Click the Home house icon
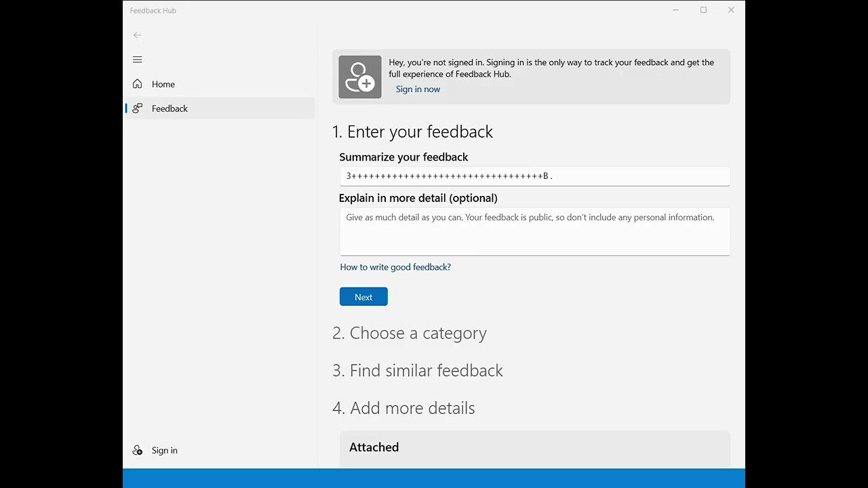Screen dimensions: 868x488 pyautogui.click(x=137, y=84)
